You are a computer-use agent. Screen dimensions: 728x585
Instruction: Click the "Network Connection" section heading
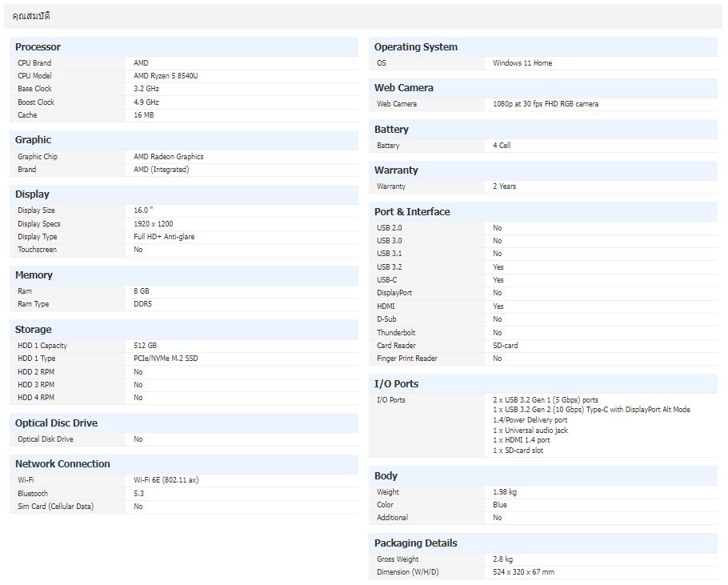[x=62, y=464]
